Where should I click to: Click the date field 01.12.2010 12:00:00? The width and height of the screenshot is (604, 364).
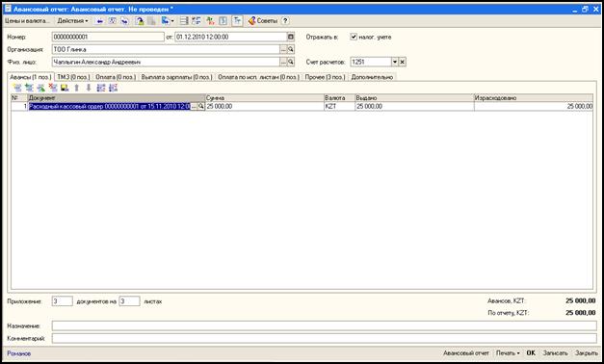[x=231, y=37]
